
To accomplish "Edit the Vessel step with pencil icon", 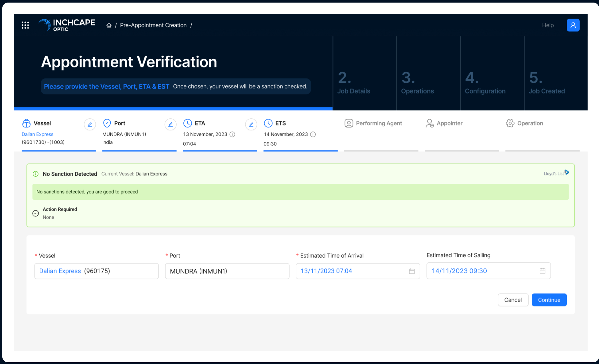I will click(x=90, y=124).
